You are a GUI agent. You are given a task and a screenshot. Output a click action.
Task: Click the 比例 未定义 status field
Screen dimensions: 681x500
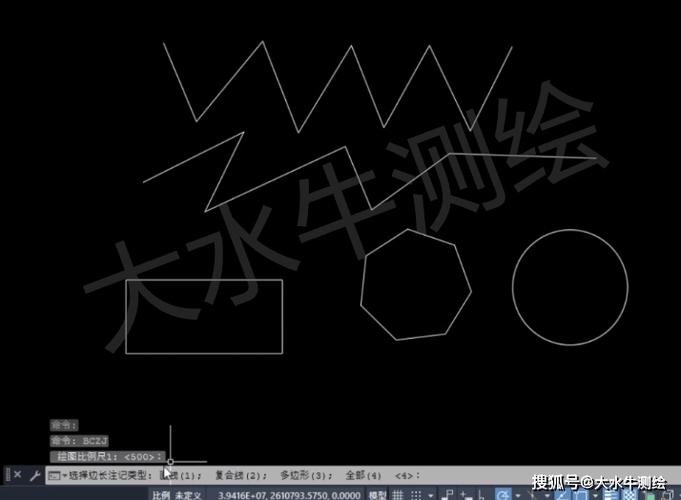pyautogui.click(x=176, y=494)
